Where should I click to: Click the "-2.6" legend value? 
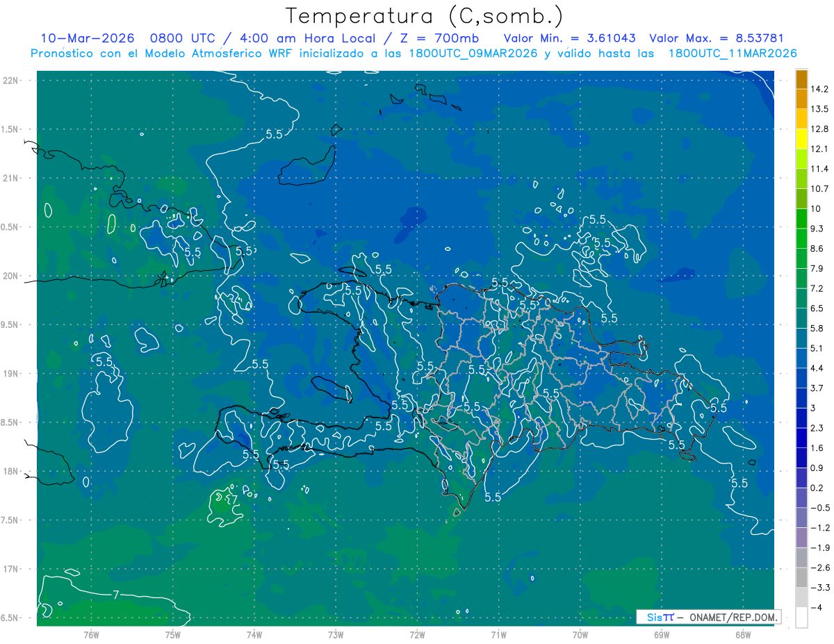[820, 568]
